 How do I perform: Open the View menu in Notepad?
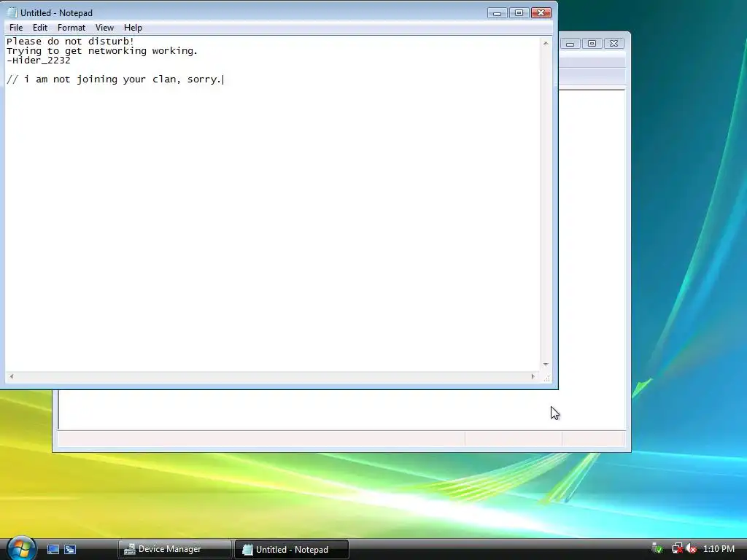[104, 28]
